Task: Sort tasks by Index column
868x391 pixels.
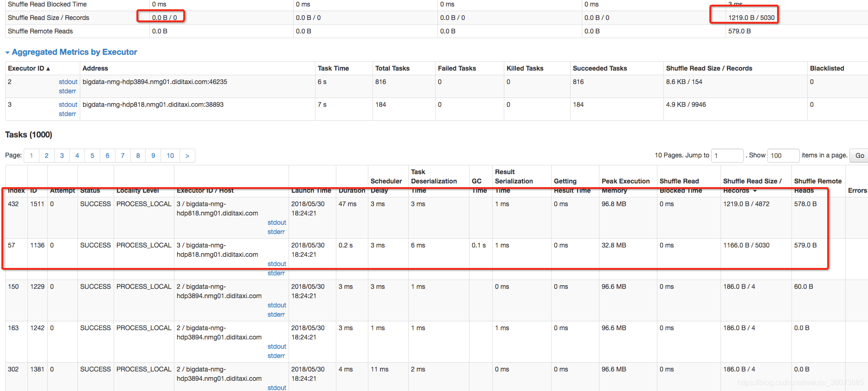Action: coord(16,190)
